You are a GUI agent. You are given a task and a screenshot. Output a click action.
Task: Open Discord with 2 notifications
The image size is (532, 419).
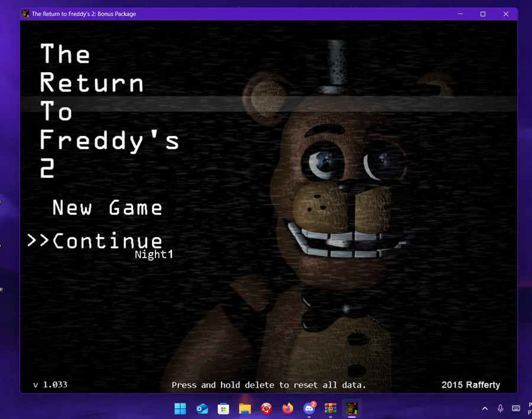pos(309,408)
